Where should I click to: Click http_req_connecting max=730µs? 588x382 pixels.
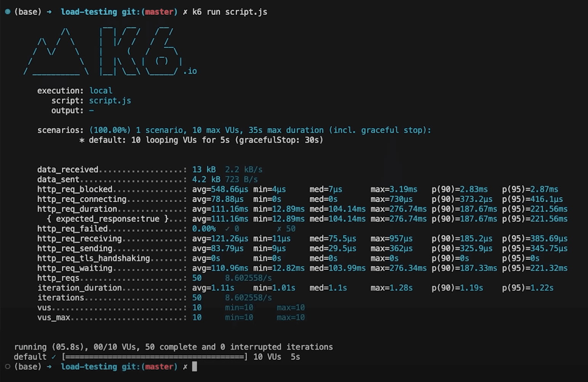(391, 199)
